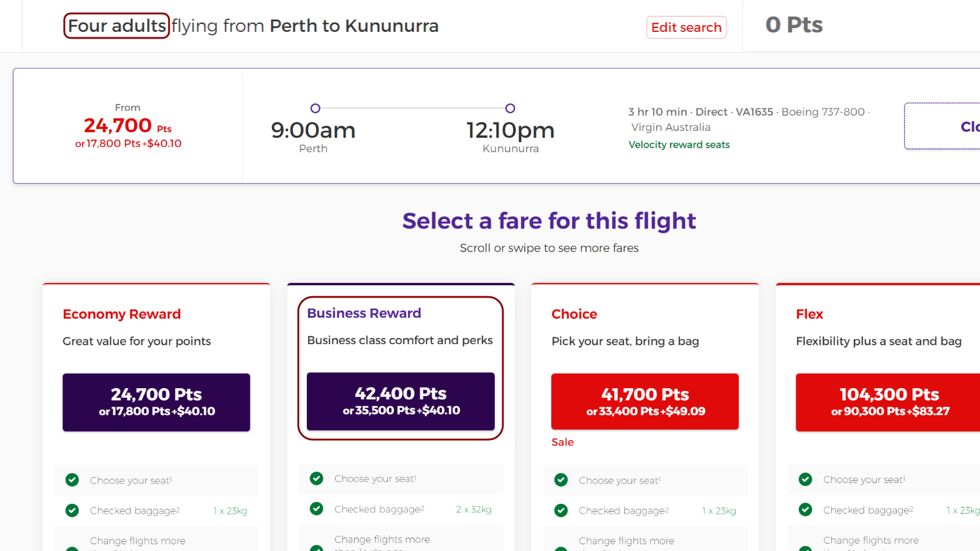Click Business Reward checked baggage checkmark icon
Image resolution: width=980 pixels, height=551 pixels.
[x=317, y=508]
